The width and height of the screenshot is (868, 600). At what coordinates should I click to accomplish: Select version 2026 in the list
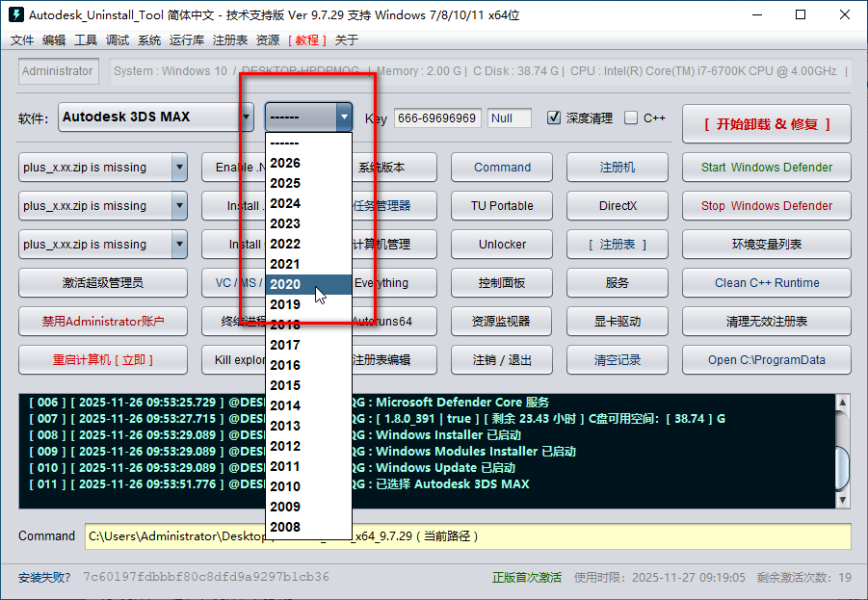[308, 163]
